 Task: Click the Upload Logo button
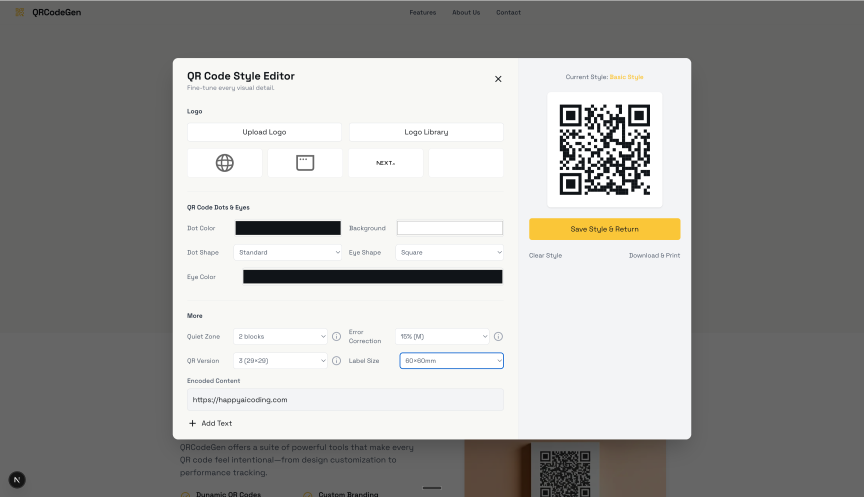(264, 132)
